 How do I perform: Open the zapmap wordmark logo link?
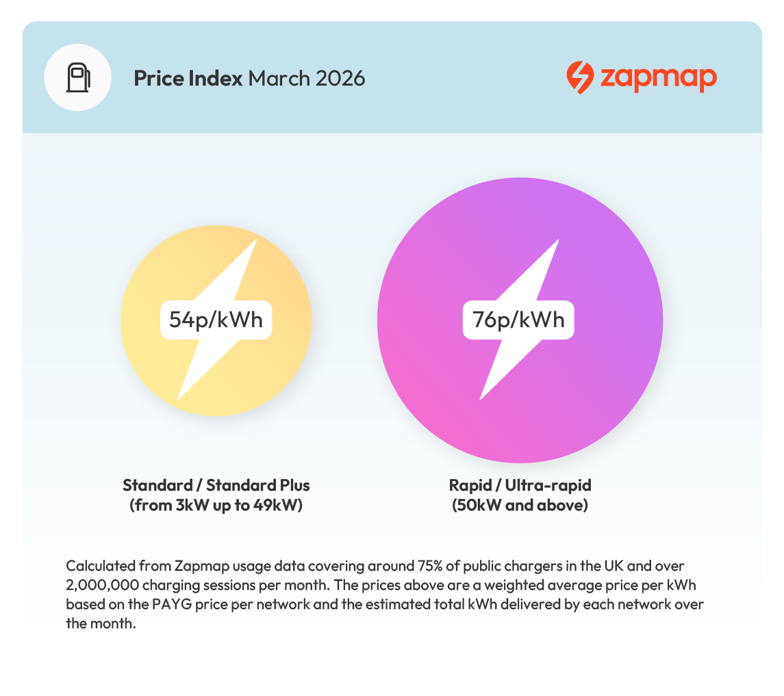coord(658,77)
